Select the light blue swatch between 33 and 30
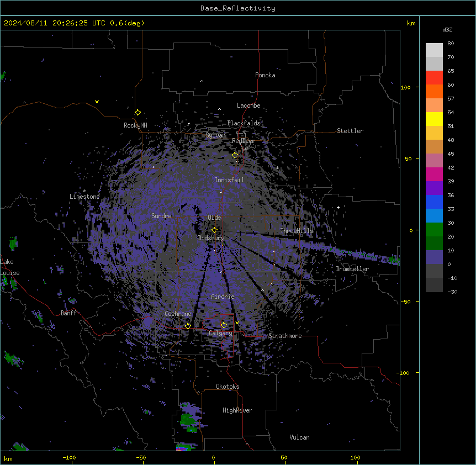Viewport: 476px width, 465px height. tap(434, 215)
